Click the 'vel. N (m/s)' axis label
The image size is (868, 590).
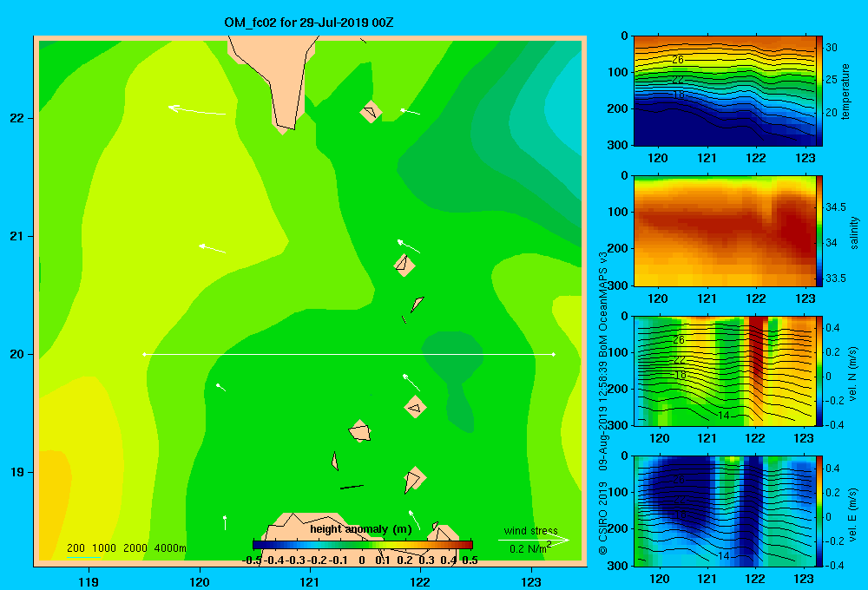pos(853,374)
